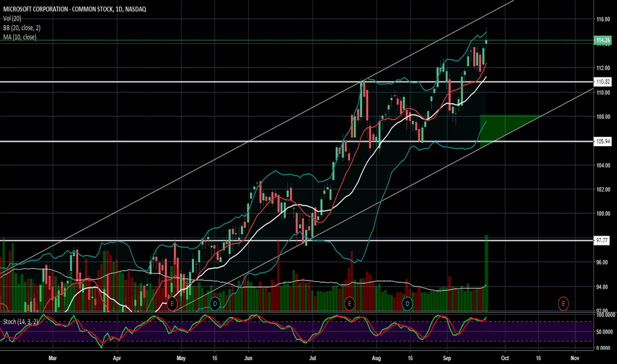Image resolution: width=617 pixels, height=364 pixels.
Task: Click the 104.00 price axis label
Action: [603, 165]
